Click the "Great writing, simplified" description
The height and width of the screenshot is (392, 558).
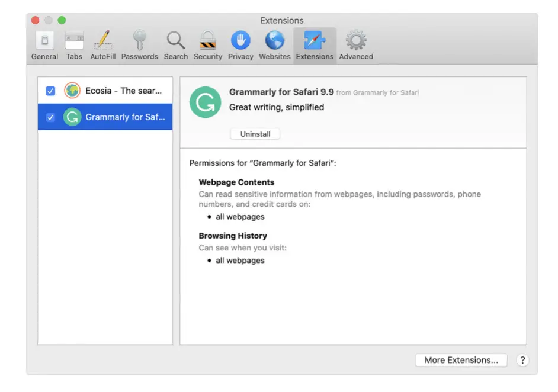pos(277,107)
